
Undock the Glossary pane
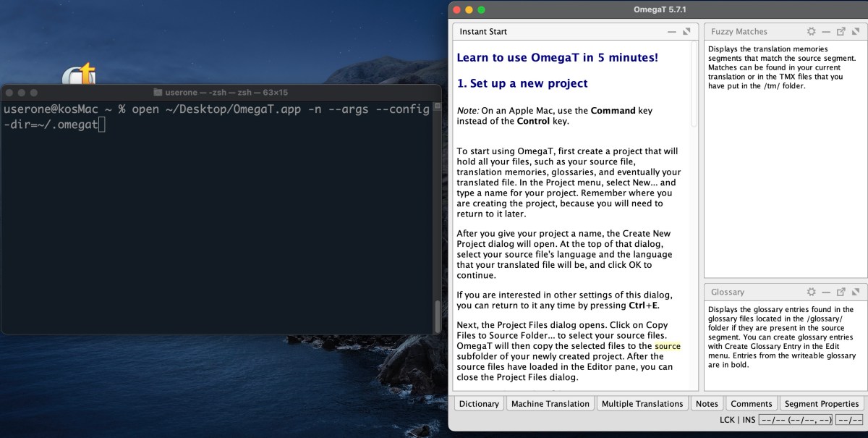coord(841,292)
